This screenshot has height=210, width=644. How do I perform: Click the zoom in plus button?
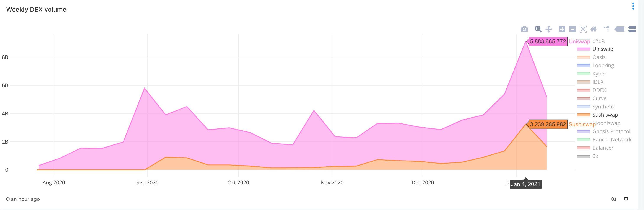pos(562,29)
